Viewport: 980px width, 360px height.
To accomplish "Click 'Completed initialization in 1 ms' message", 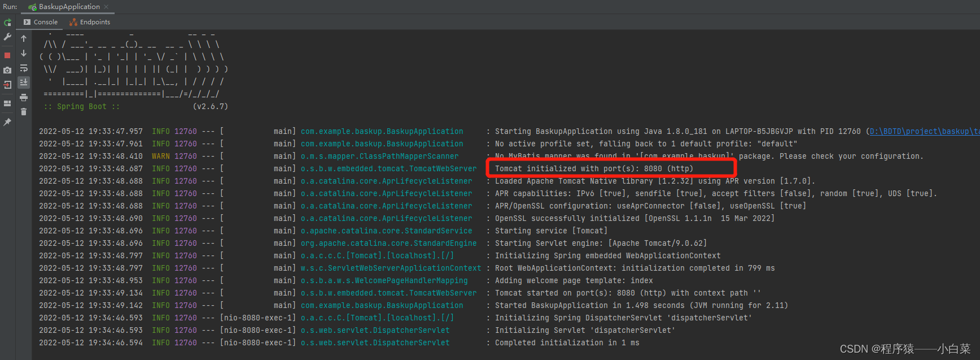I will [567, 342].
